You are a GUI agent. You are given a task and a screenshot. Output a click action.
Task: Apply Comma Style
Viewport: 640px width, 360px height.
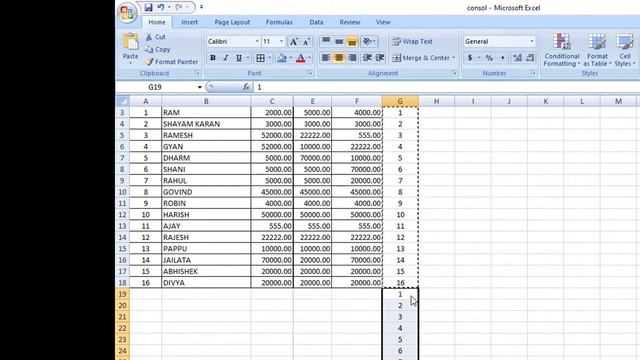[502, 58]
